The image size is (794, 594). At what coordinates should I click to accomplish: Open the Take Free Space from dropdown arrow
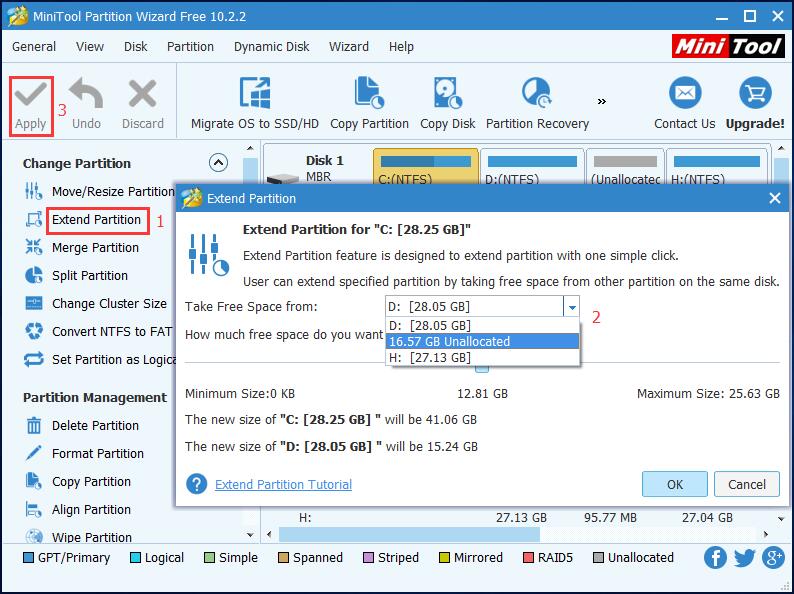[572, 307]
